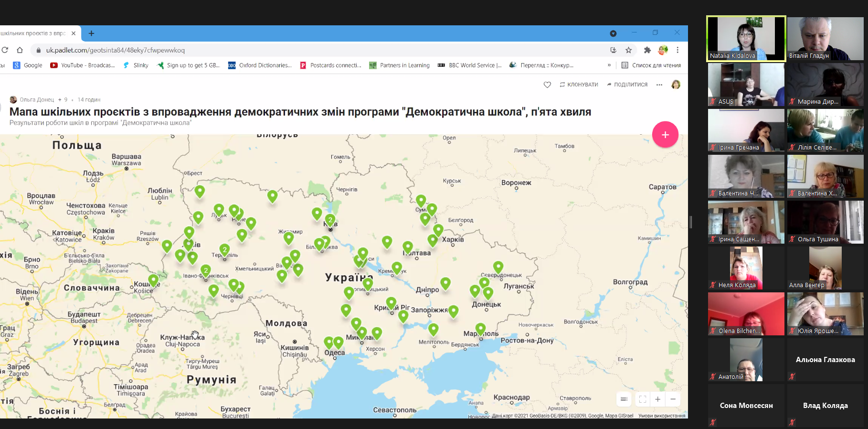Select Юлія Яроше... video tile
Viewport: 868px width, 429px height.
pyautogui.click(x=826, y=314)
